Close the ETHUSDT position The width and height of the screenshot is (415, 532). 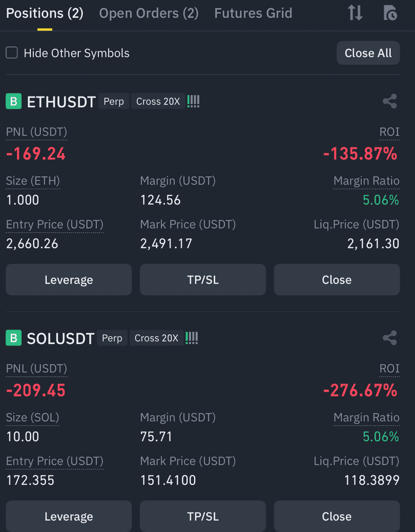[x=337, y=279]
